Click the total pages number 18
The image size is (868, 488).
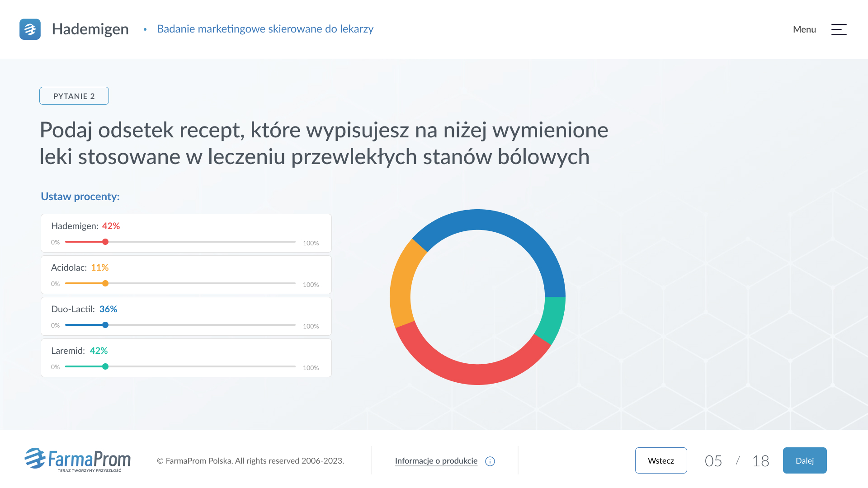point(760,461)
